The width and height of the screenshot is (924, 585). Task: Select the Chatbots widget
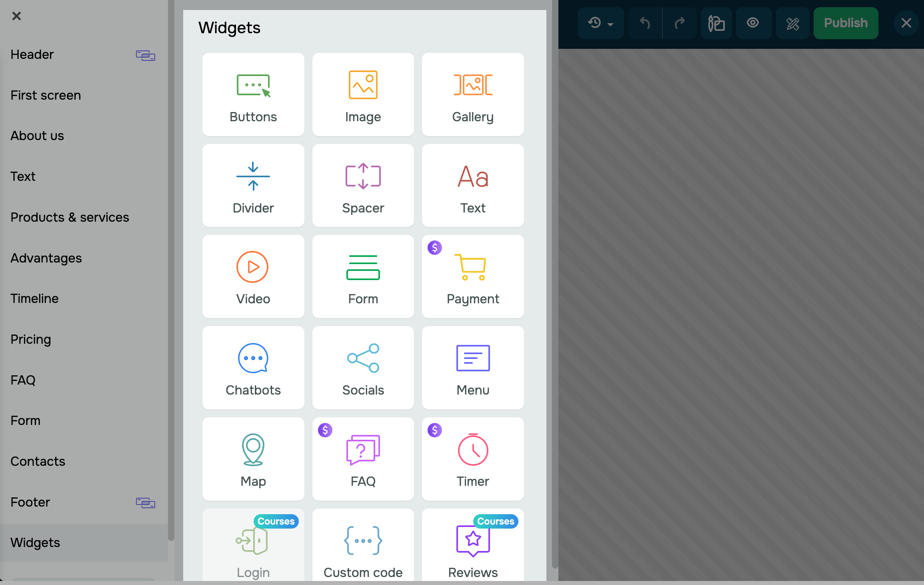(x=253, y=368)
